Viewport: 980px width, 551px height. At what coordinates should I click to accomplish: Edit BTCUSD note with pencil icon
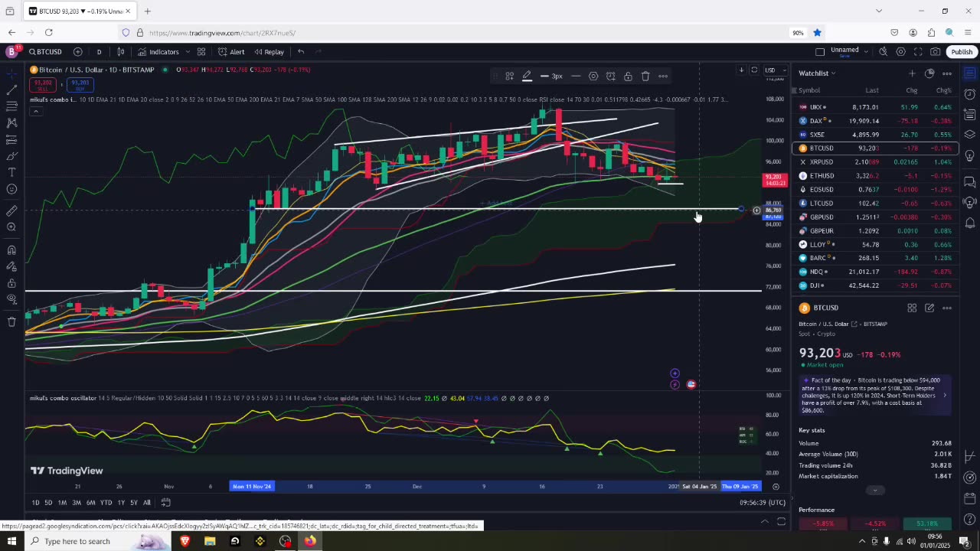(x=929, y=308)
